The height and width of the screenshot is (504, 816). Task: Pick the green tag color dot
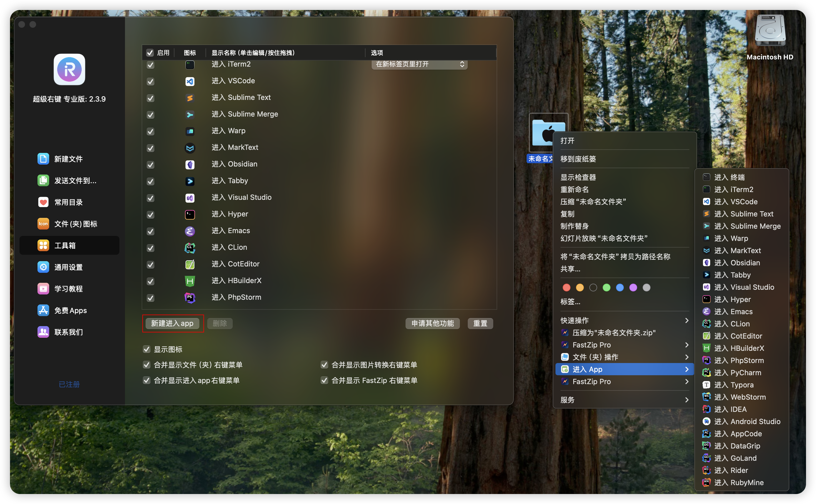click(606, 288)
